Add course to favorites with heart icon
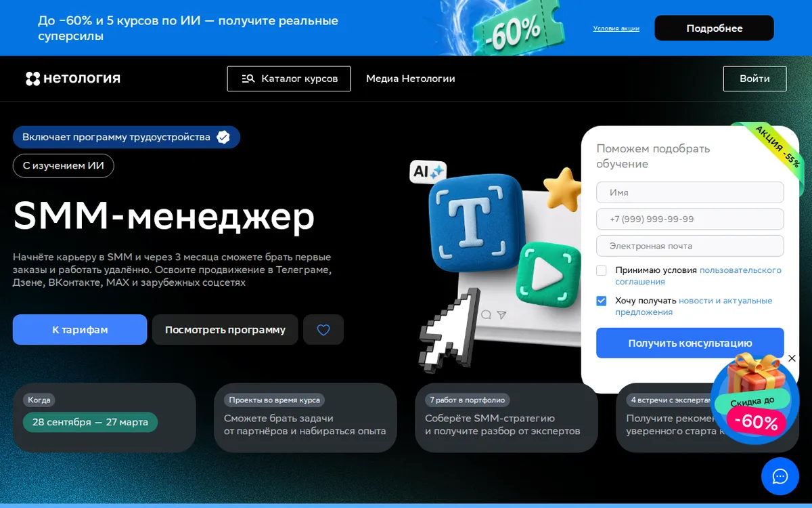 pyautogui.click(x=323, y=330)
